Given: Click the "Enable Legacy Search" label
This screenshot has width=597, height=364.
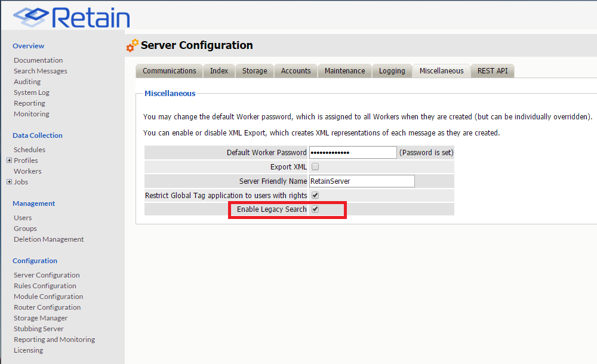Looking at the screenshot, I should tap(272, 209).
